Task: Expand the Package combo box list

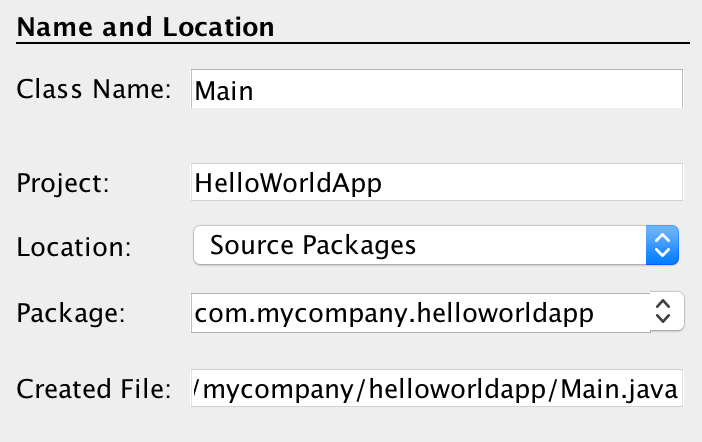Action: (662, 312)
